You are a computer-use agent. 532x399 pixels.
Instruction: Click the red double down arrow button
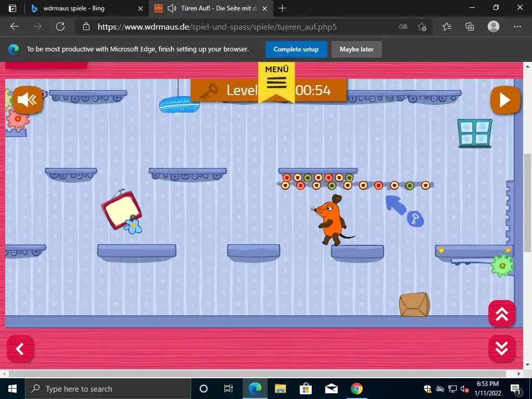tap(502, 348)
